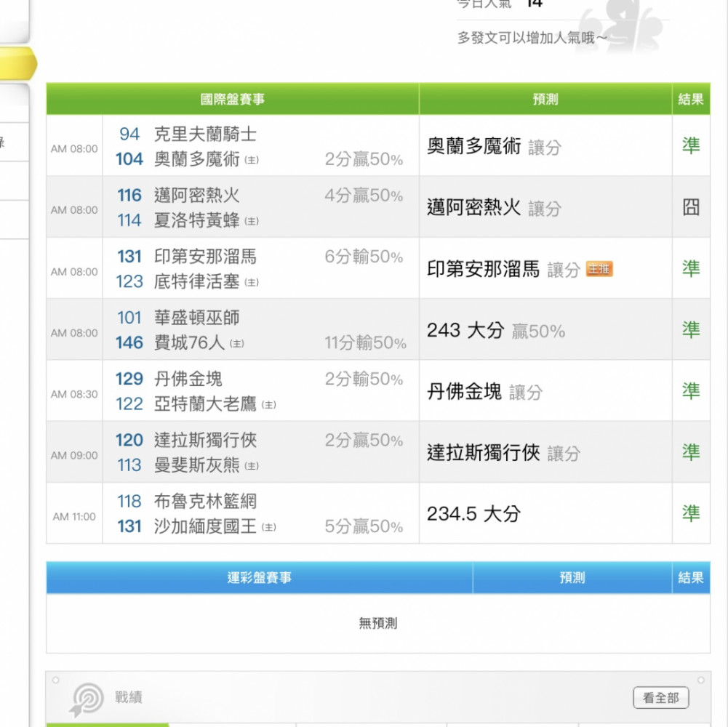Select team 達拉斯獨行俠 in the game list
Viewport: 728px width, 727px height.
click(205, 440)
